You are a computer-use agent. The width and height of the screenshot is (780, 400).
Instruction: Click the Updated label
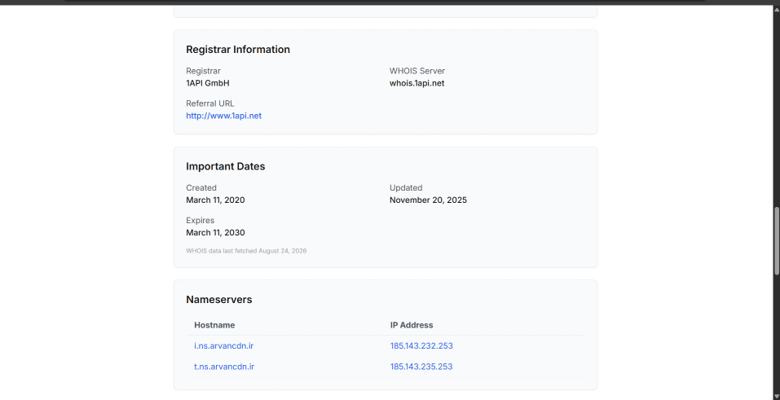point(406,188)
